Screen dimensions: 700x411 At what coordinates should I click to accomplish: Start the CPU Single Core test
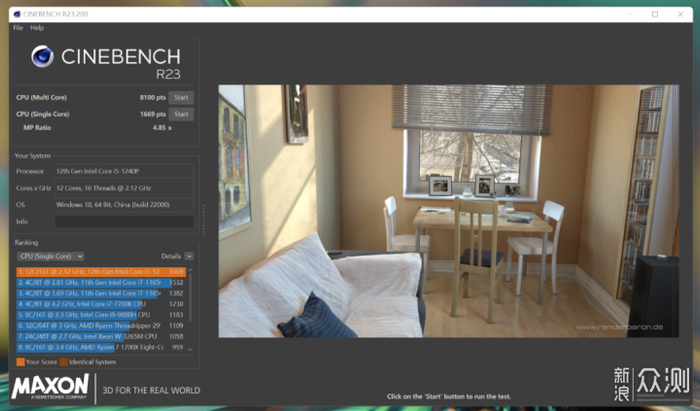pos(181,114)
